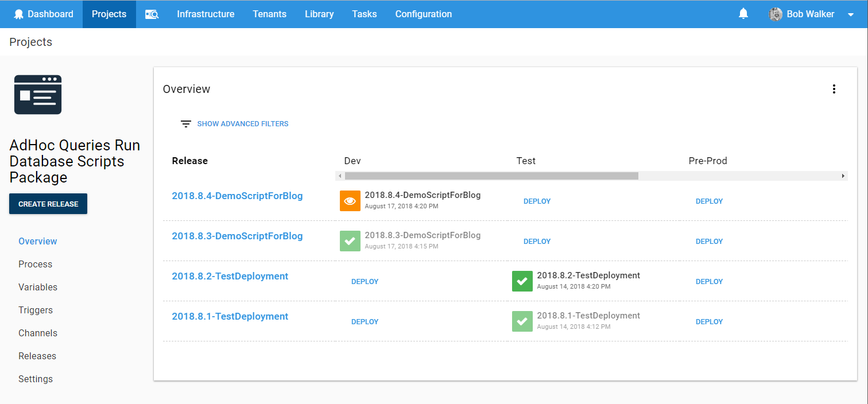Click the project logo image

coord(38,95)
